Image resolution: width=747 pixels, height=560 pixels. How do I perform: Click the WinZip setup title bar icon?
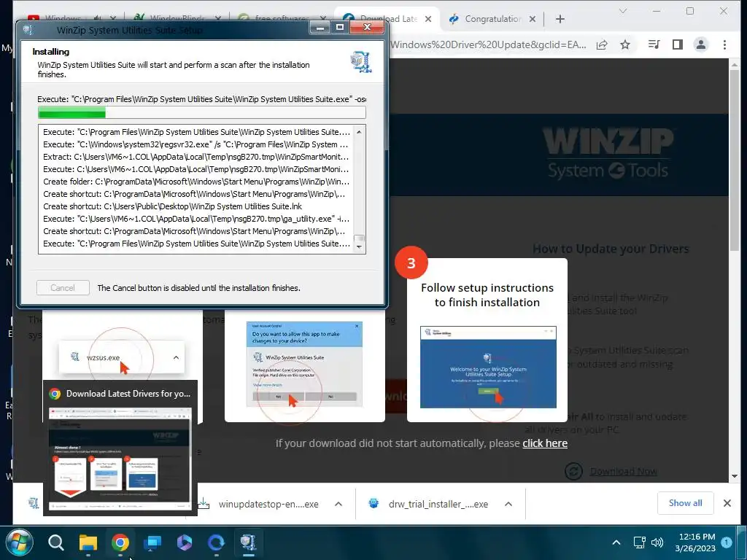point(28,30)
